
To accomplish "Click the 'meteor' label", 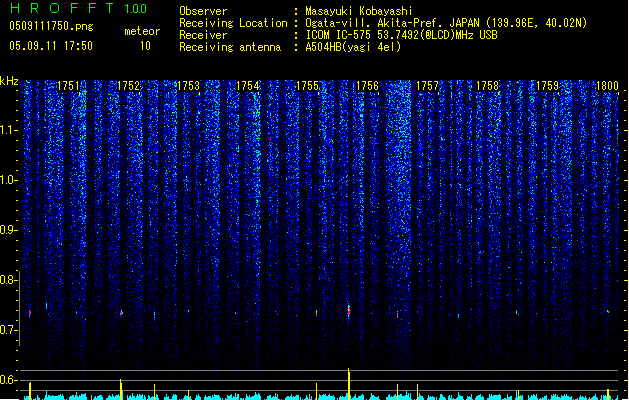I will pyautogui.click(x=142, y=31).
